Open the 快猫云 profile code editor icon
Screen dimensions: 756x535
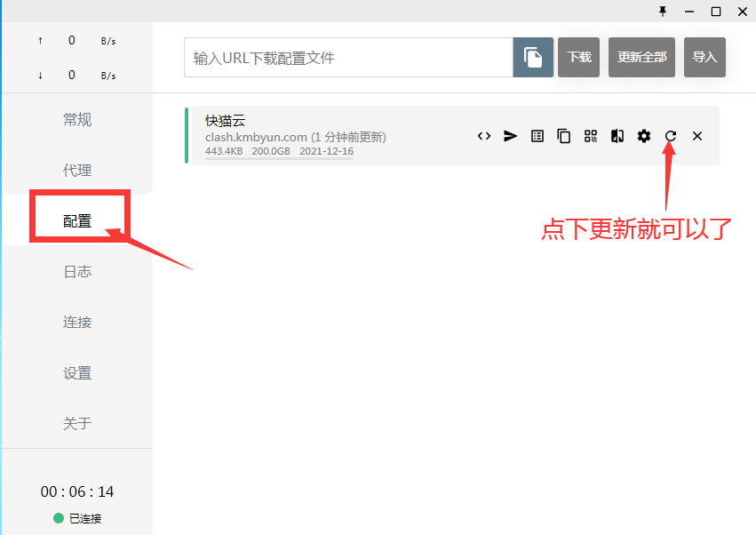coord(484,136)
